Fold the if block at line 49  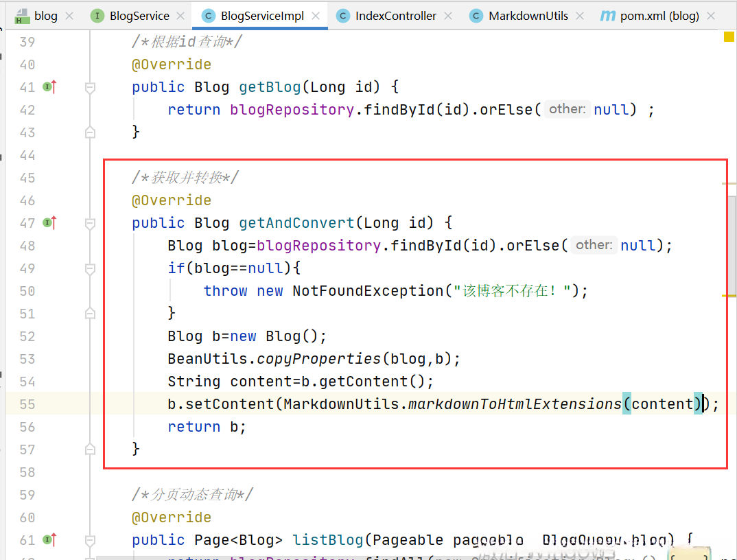91,268
